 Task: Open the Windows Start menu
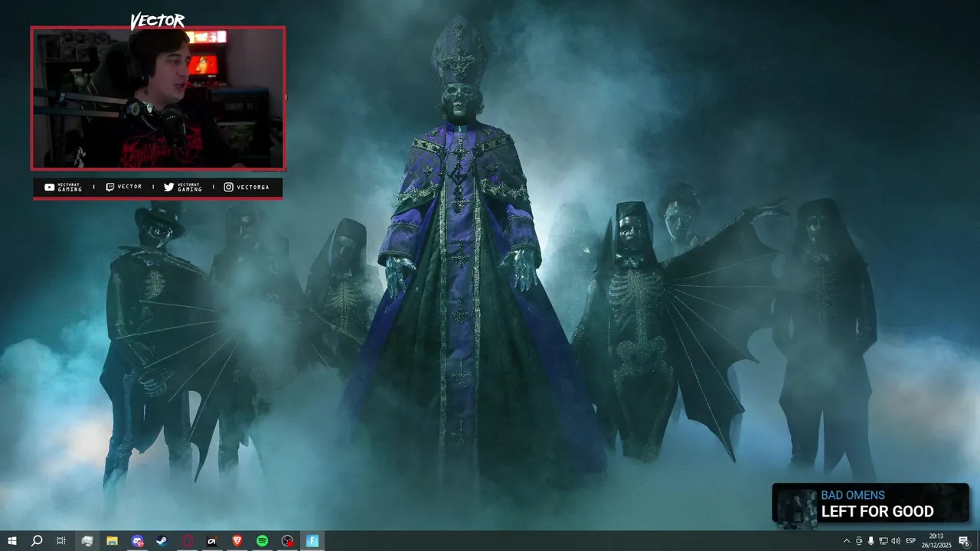point(12,541)
